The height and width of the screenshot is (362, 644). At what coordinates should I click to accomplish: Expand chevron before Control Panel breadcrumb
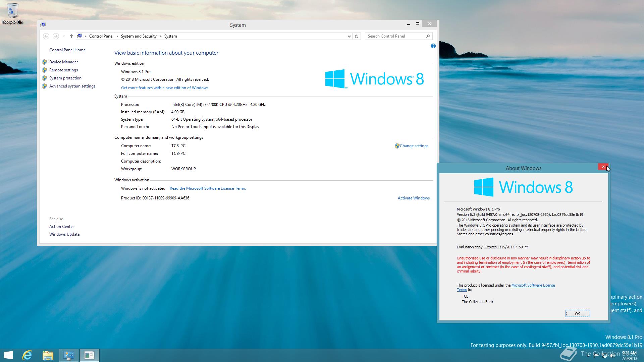click(x=86, y=36)
